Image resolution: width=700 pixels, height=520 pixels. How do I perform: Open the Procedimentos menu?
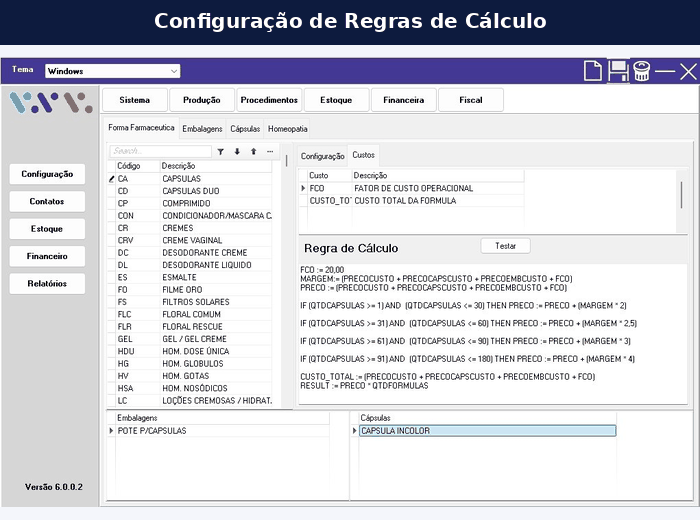pyautogui.click(x=269, y=100)
